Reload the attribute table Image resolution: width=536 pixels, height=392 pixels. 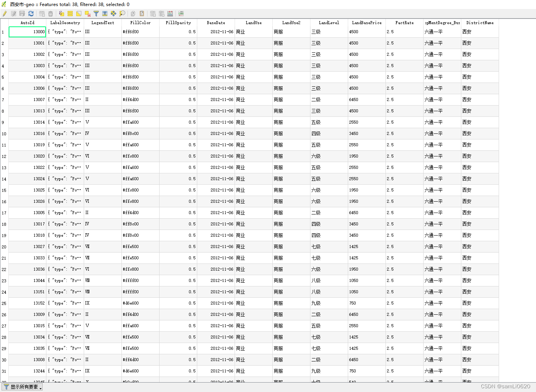(x=31, y=14)
